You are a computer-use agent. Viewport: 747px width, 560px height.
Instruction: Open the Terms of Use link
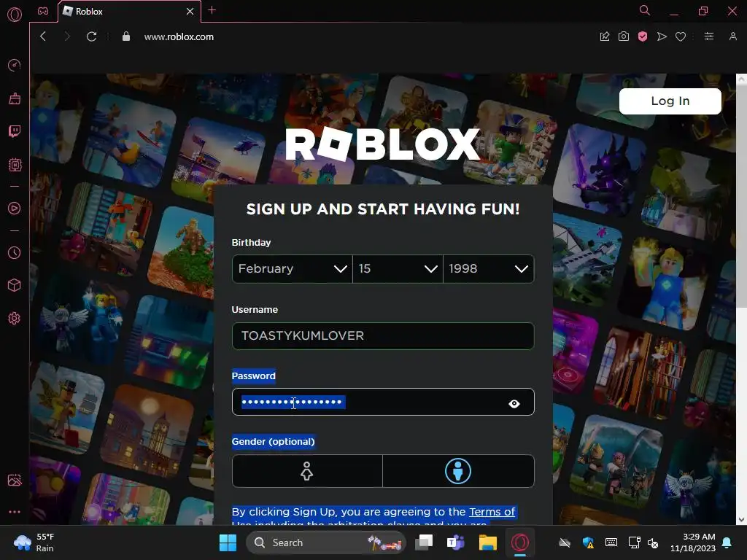pyautogui.click(x=492, y=512)
